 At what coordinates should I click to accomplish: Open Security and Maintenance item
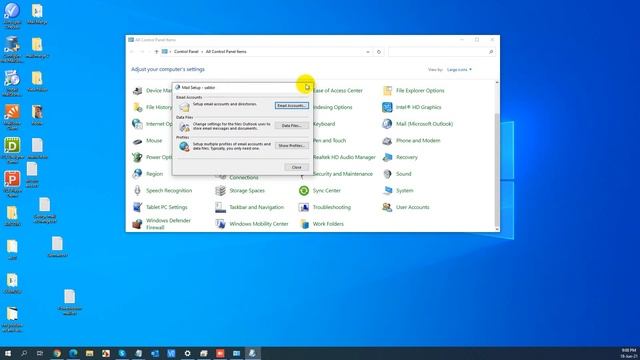coord(342,174)
